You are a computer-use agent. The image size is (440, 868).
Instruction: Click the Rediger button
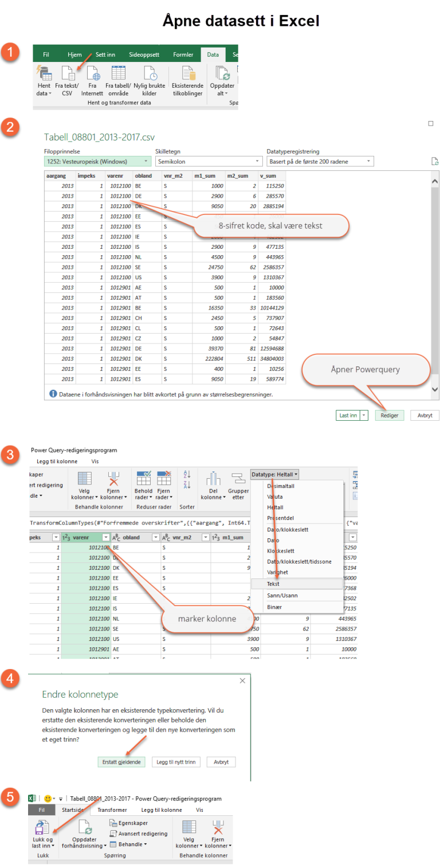coord(390,416)
